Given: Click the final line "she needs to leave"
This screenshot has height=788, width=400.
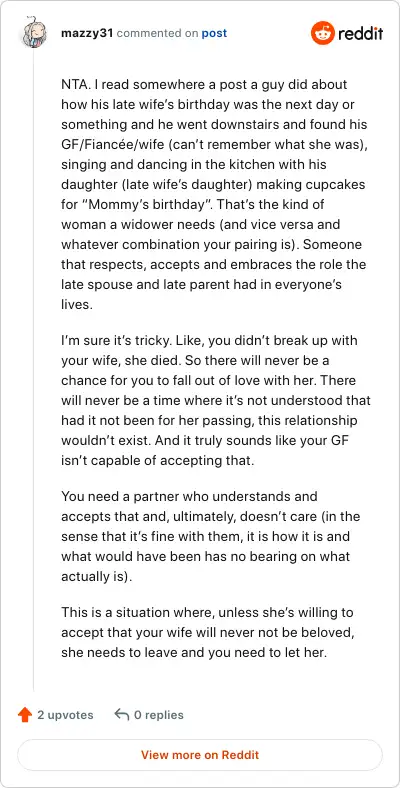Looking at the screenshot, I should coord(194,653).
